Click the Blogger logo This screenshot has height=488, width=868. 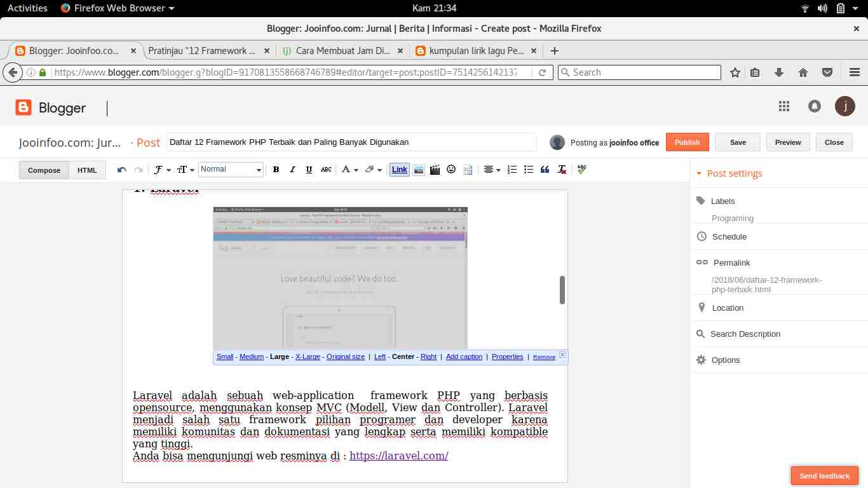[51, 108]
